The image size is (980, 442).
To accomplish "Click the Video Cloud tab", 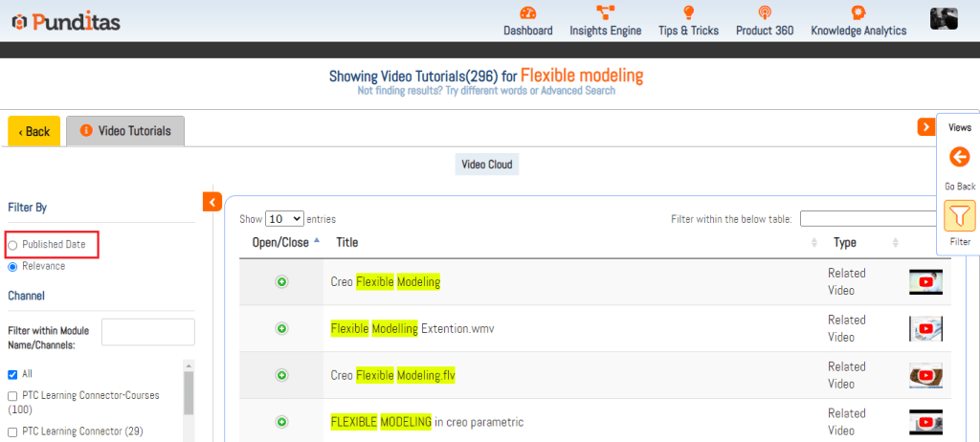I will coord(487,165).
